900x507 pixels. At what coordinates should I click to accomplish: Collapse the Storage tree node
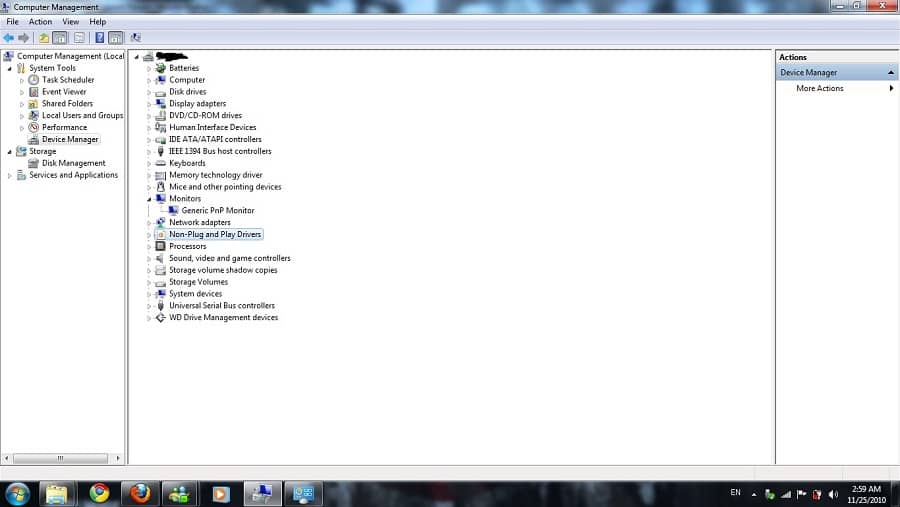pyautogui.click(x=9, y=152)
